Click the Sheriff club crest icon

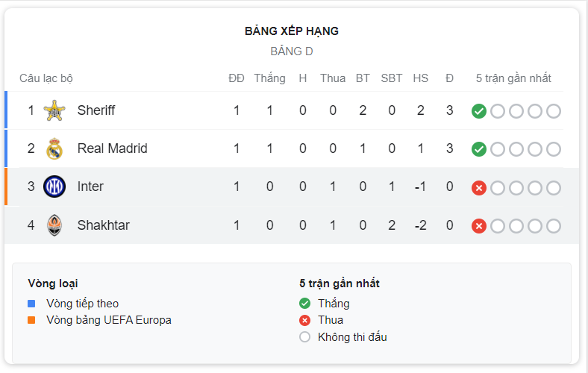[54, 110]
